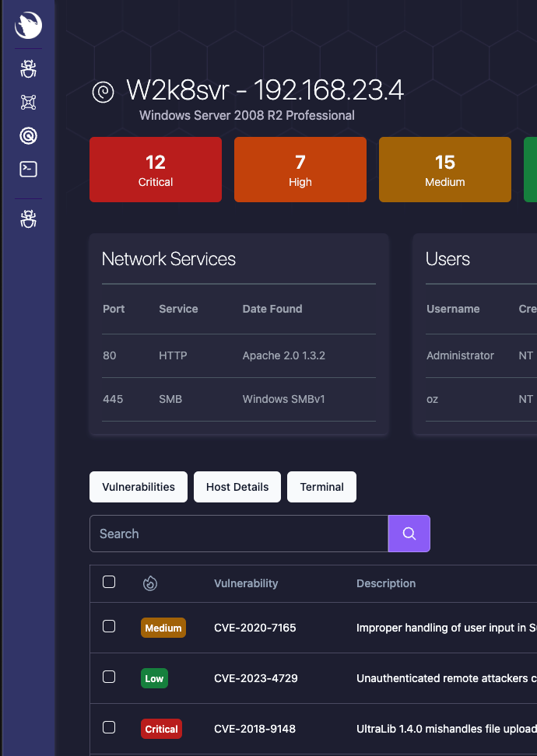This screenshot has height=756, width=537.
Task: Click the red 12 Critical card
Action: pyautogui.click(x=156, y=170)
